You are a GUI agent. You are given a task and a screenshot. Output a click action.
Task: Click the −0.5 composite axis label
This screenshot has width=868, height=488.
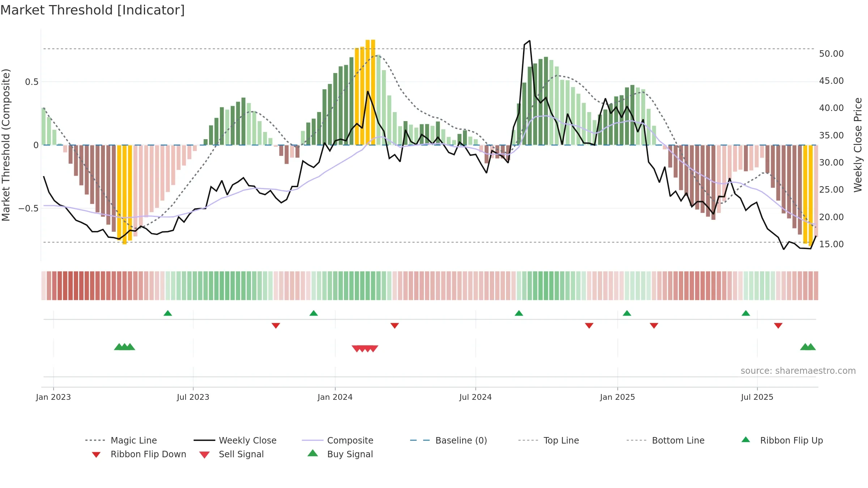click(28, 209)
